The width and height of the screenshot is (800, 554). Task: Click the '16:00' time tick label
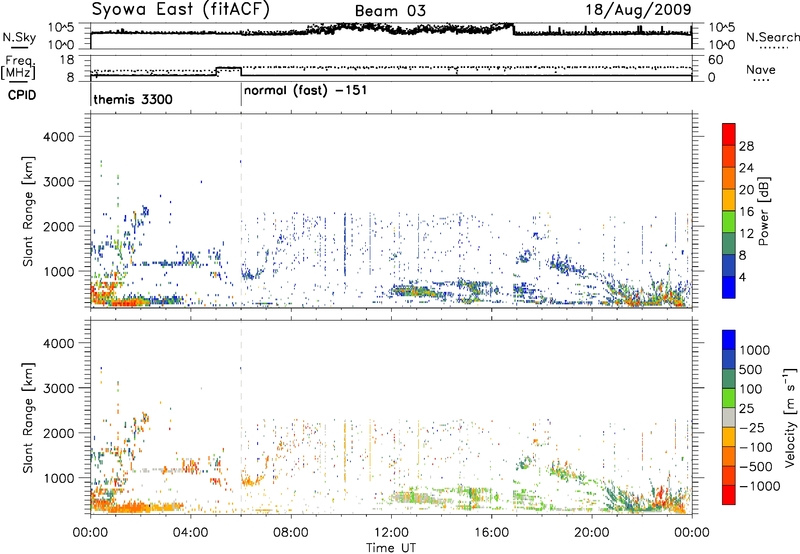click(491, 533)
